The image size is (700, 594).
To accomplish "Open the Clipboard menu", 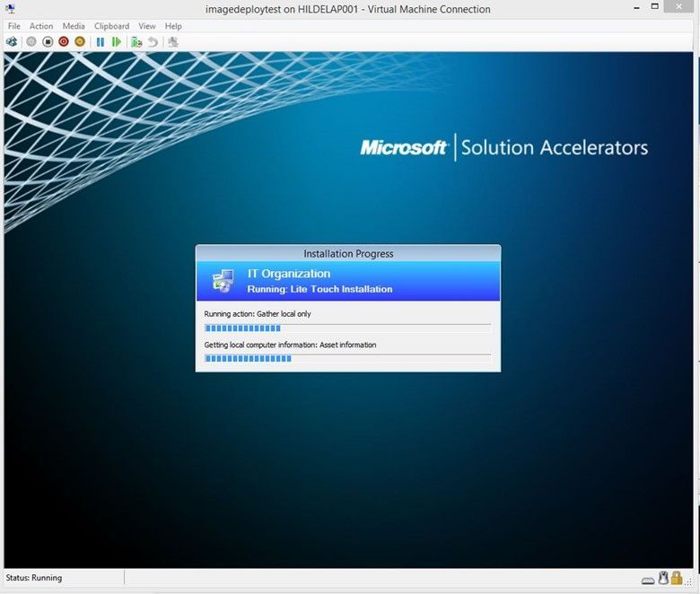I will pyautogui.click(x=111, y=26).
